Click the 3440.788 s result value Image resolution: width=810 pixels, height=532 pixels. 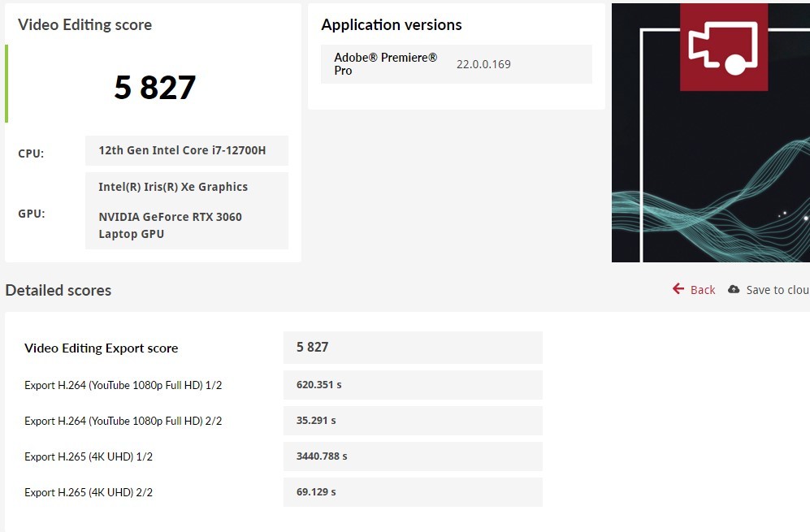[321, 456]
